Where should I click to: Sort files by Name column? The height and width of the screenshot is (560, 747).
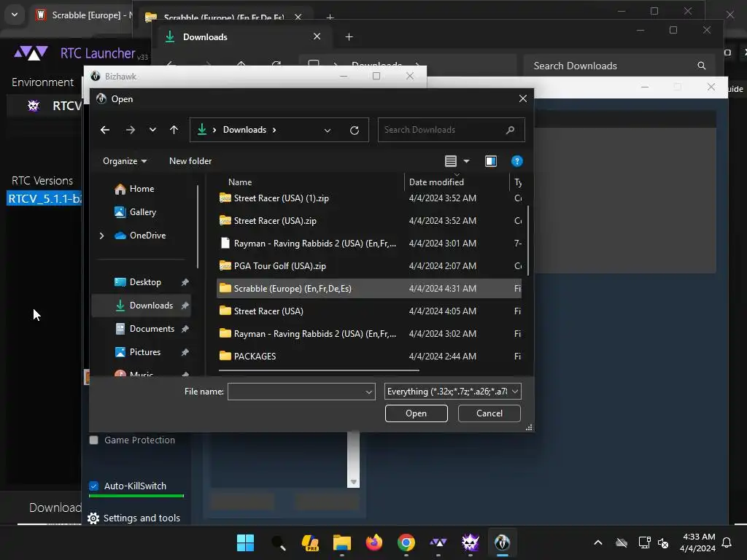240,182
